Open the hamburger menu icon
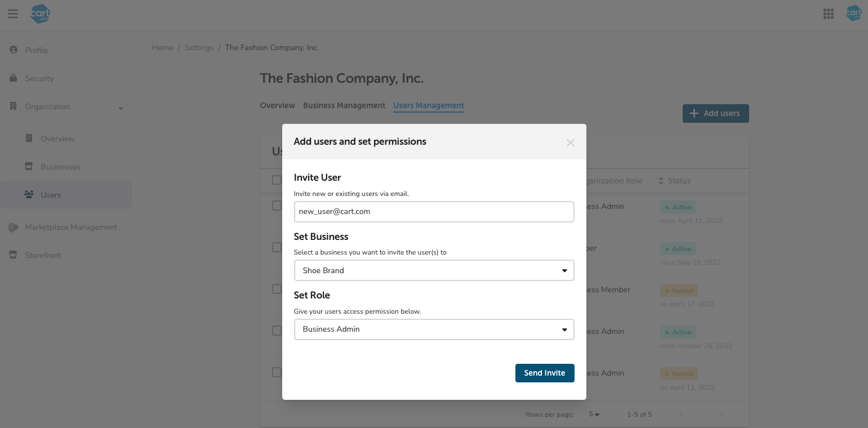Screen dimensions: 868x428 13,14
